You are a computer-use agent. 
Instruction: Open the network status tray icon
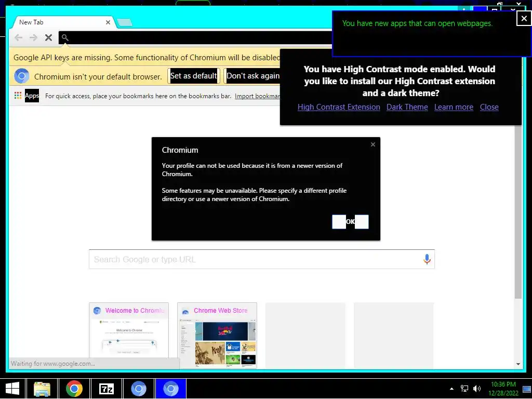(464, 389)
